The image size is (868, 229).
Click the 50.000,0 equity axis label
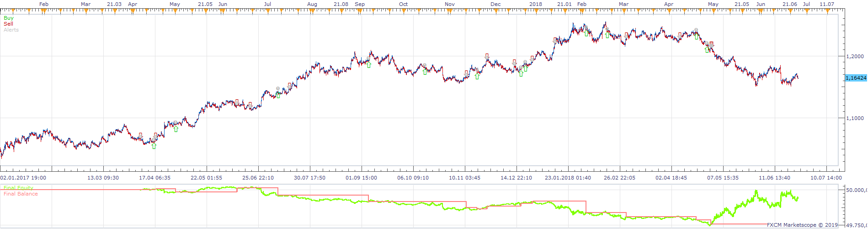click(856, 189)
